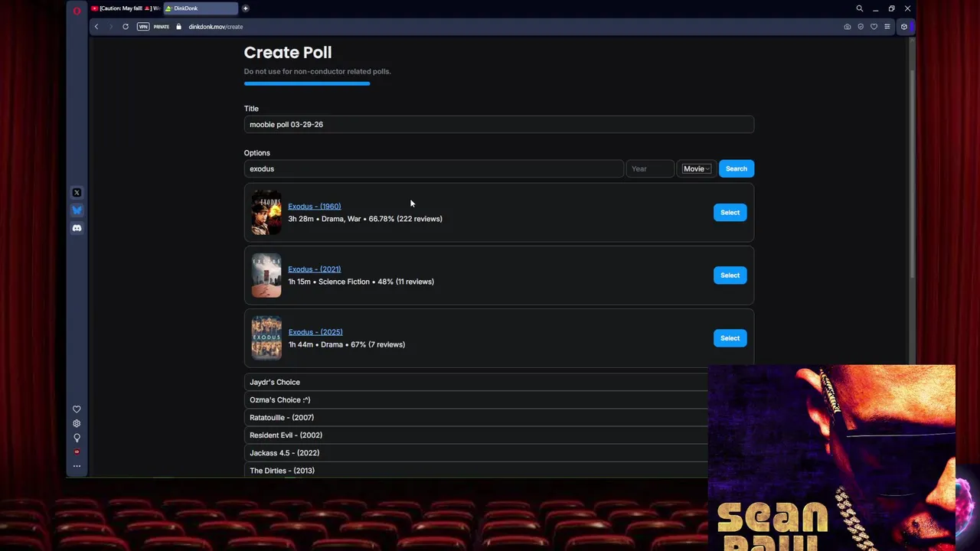Open the Exodus - (2021) link
980x551 pixels.
click(315, 269)
